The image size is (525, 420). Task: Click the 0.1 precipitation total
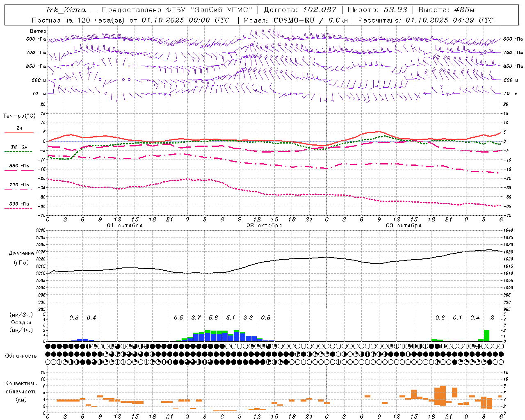coord(457,318)
